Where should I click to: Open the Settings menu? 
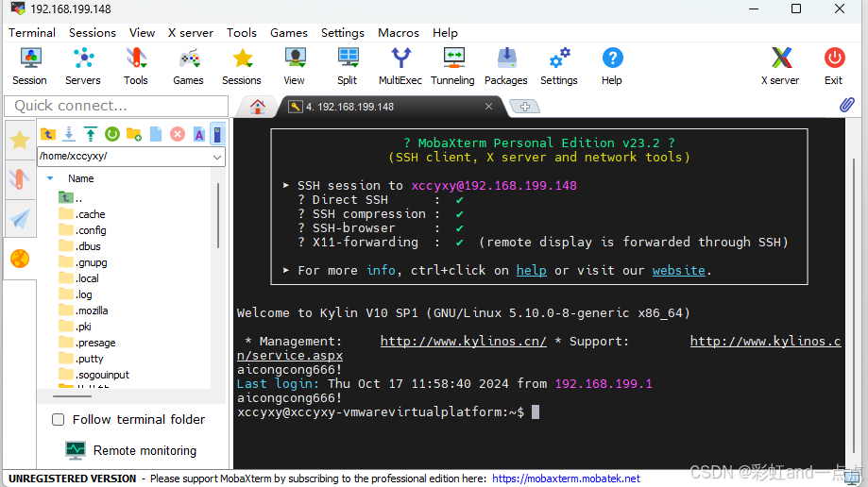pos(343,33)
